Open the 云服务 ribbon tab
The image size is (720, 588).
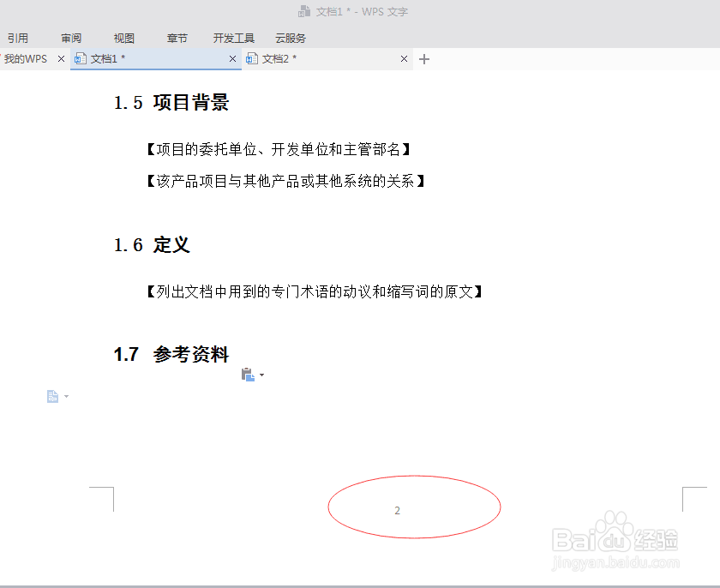pyautogui.click(x=290, y=38)
